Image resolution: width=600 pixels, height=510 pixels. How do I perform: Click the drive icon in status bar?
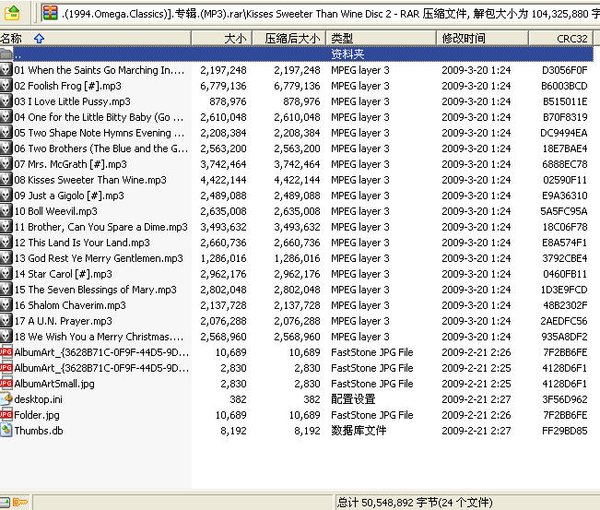(x=5, y=502)
